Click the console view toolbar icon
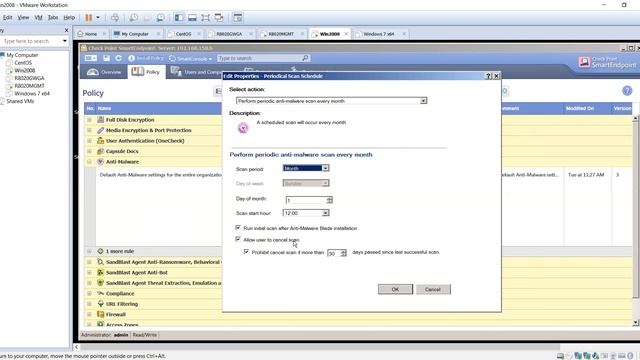 point(238,18)
